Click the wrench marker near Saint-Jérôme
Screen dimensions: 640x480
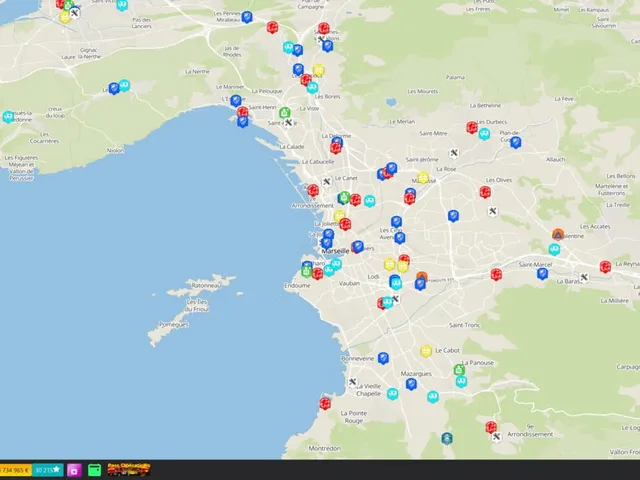454,153
